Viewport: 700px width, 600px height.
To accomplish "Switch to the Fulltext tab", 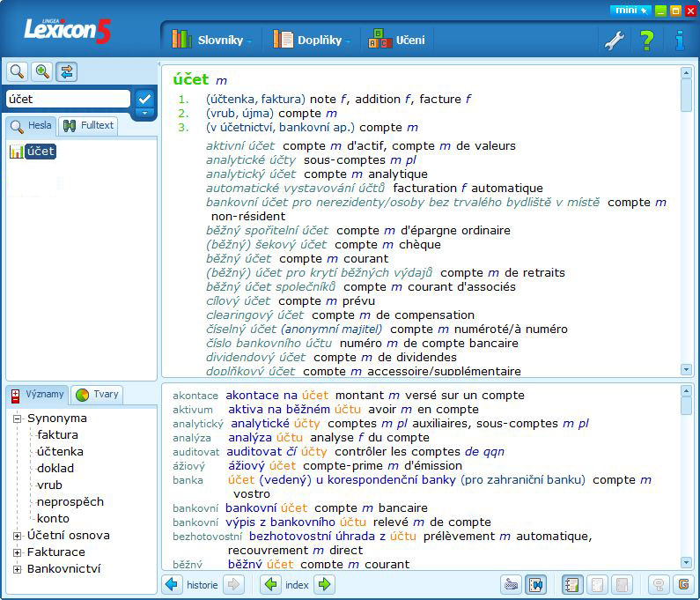I will pos(88,125).
